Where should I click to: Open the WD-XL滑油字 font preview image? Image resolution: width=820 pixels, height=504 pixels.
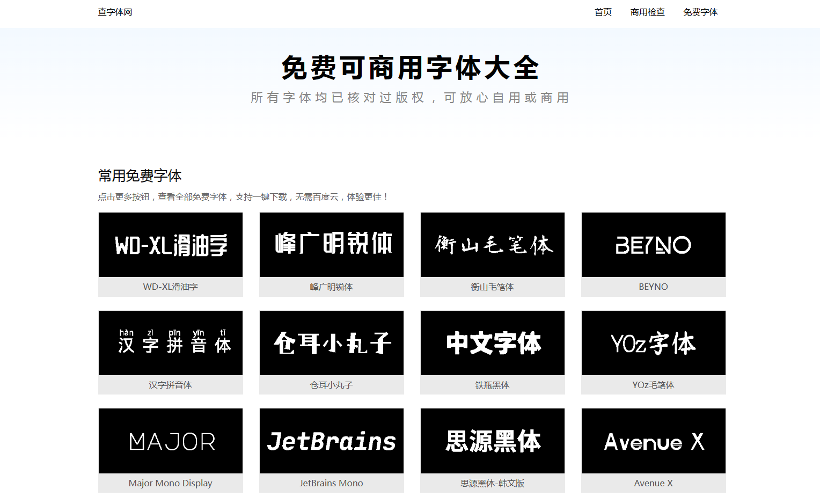171,245
